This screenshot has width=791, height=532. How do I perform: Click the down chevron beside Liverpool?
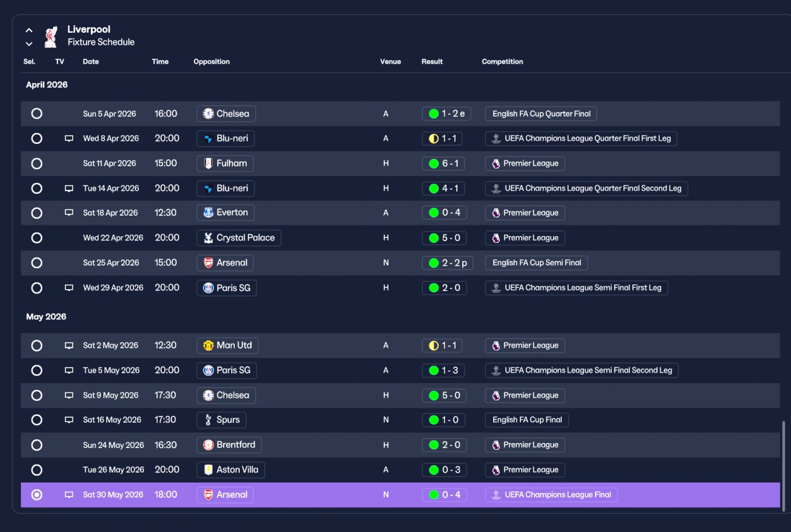[x=29, y=44]
